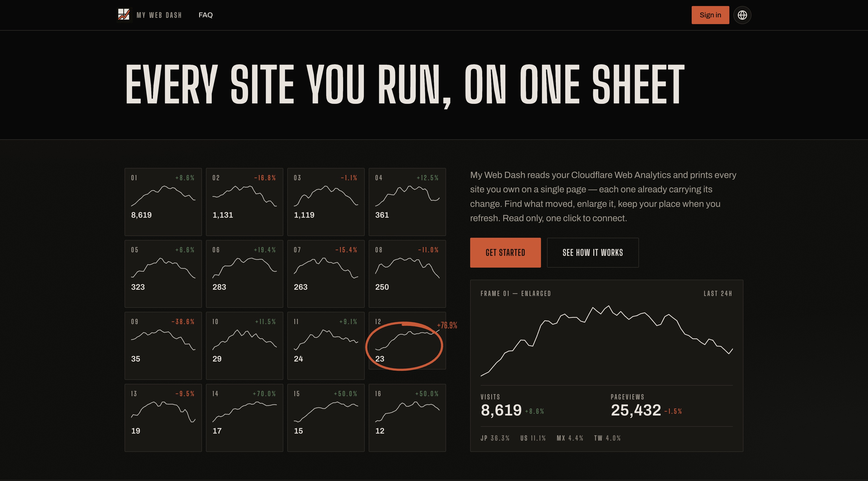Select site frame 09 showing -38.6%
868x481 pixels.
coord(163,346)
